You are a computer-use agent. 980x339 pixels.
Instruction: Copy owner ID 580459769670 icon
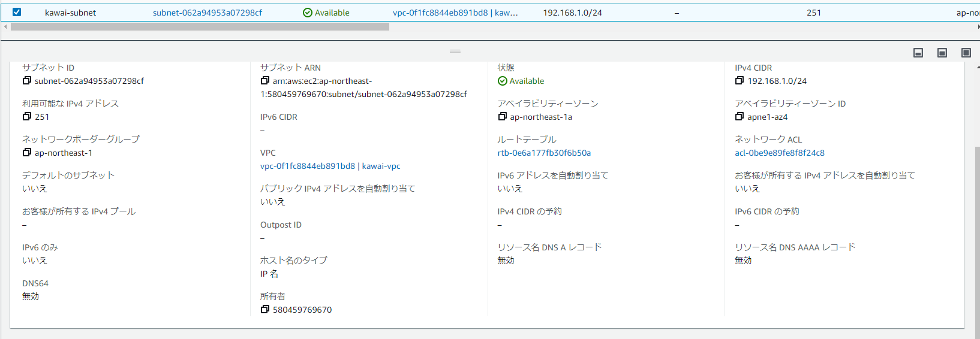pos(264,309)
